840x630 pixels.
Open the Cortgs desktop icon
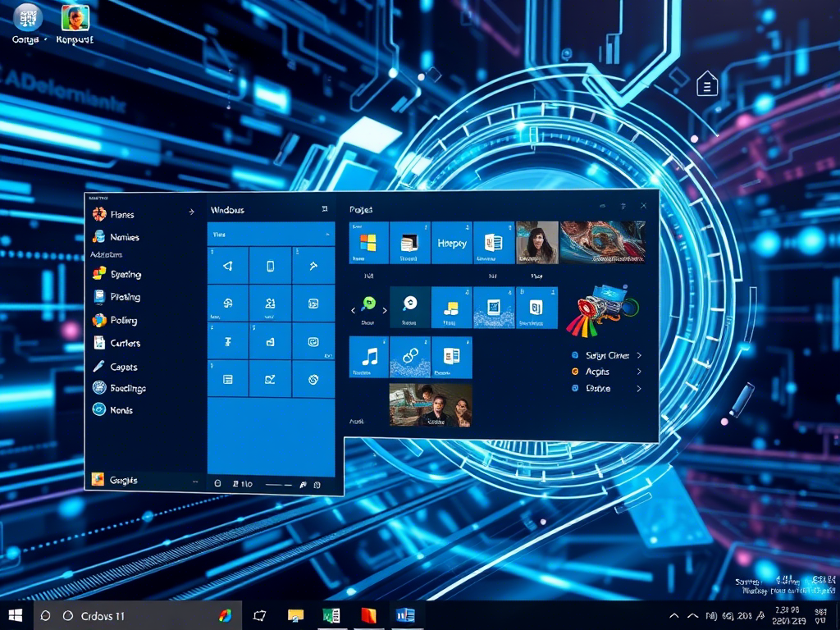(x=27, y=23)
